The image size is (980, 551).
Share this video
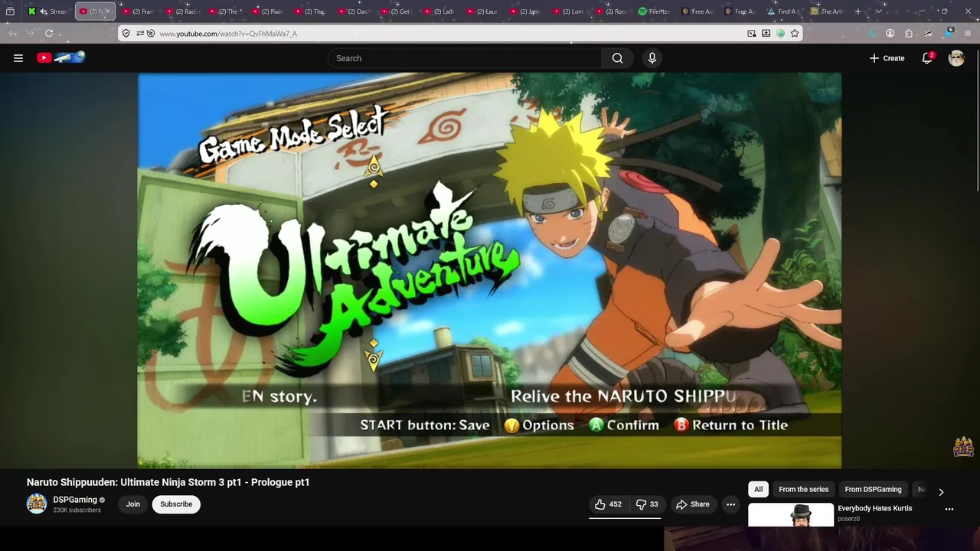(x=693, y=504)
